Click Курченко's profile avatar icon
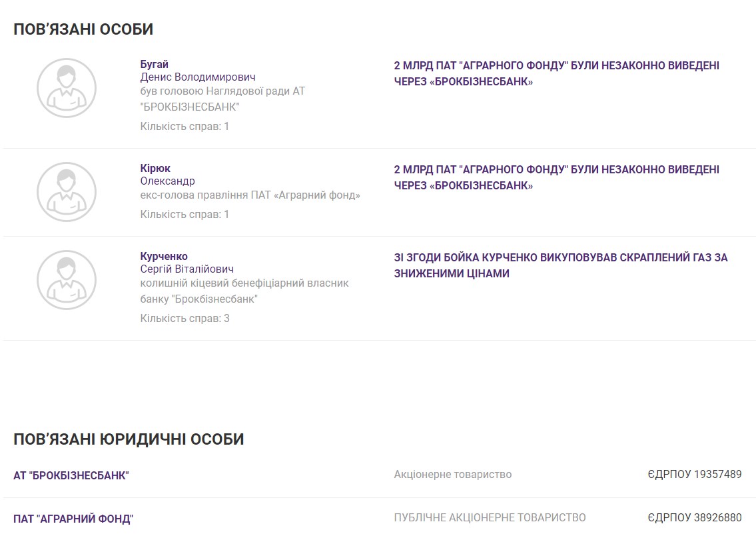 pos(67,280)
